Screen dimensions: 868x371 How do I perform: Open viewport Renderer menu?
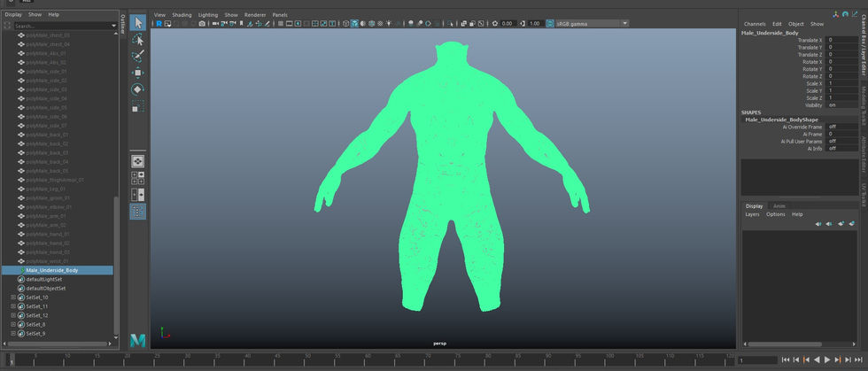pos(255,15)
